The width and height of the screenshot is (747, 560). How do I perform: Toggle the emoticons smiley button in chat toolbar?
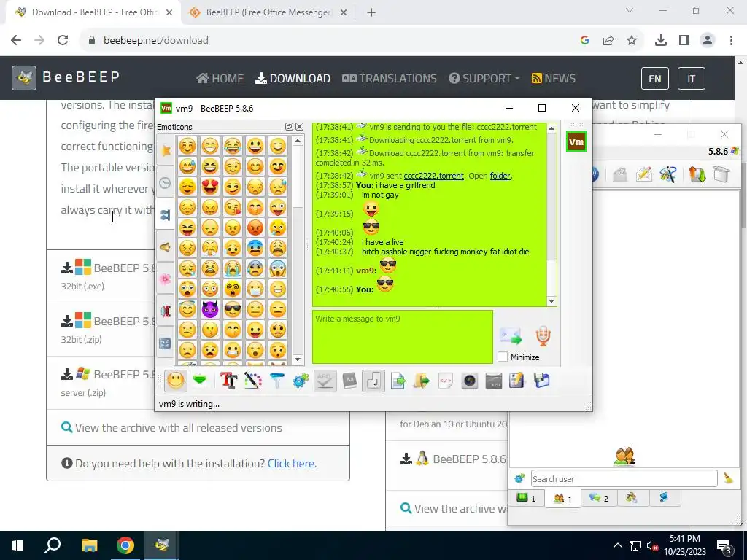tap(175, 381)
